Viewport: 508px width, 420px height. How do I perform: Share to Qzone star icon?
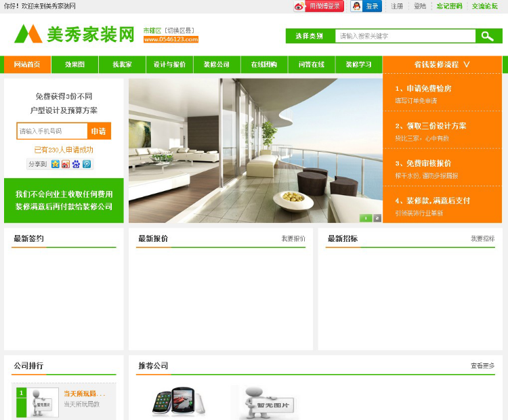coord(56,164)
